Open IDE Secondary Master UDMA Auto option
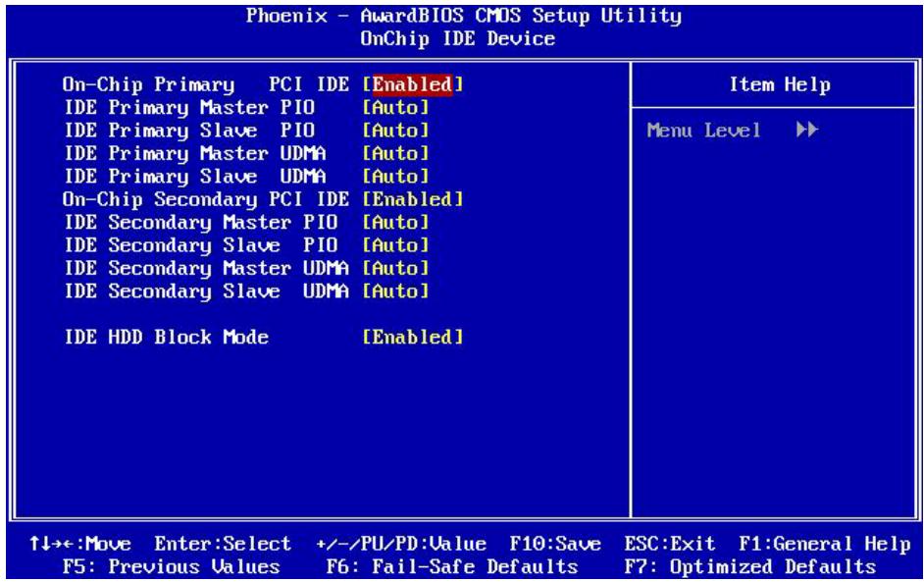This screenshot has width=924, height=582. point(395,268)
